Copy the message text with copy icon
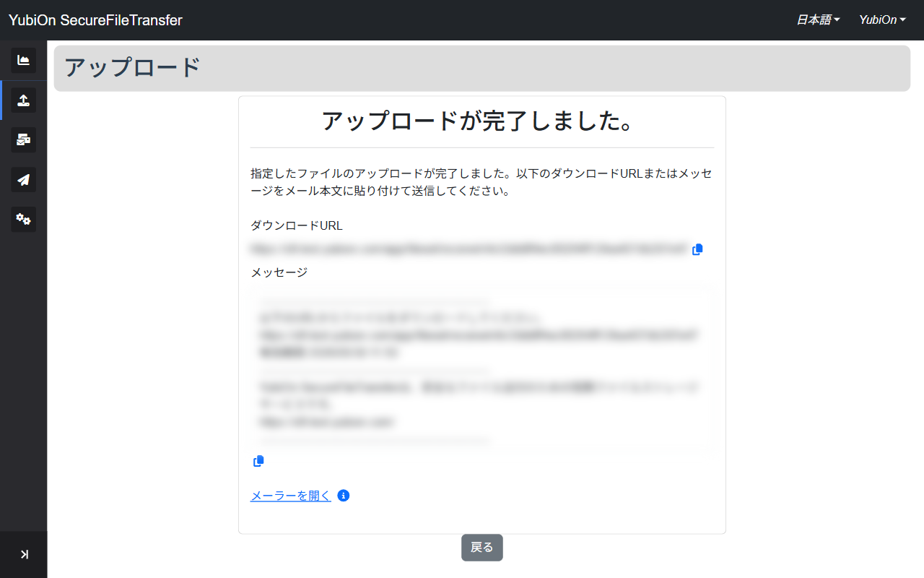Viewport: 924px width, 578px height. [258, 461]
